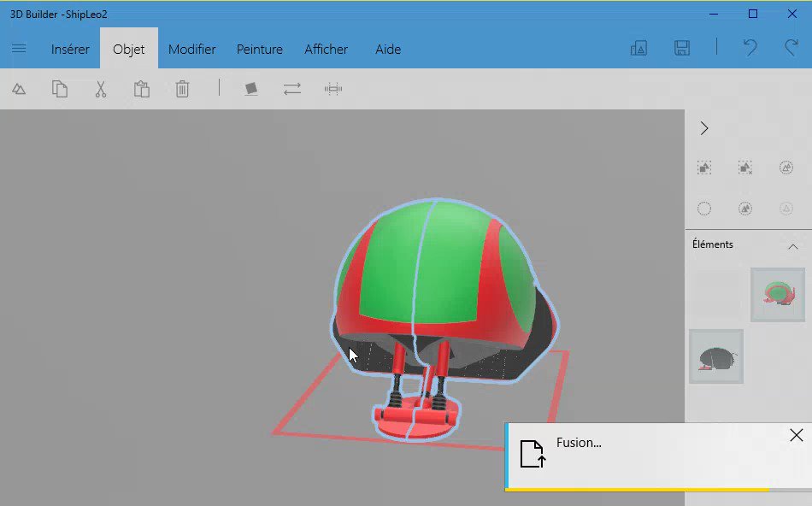This screenshot has height=506, width=812.
Task: Click the group objects icon
Action: 786,168
